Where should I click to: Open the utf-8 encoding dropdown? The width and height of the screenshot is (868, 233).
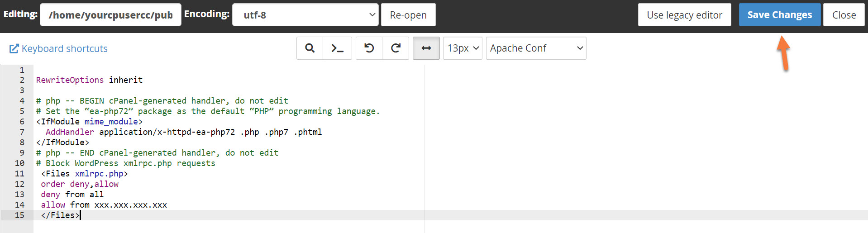(x=305, y=15)
